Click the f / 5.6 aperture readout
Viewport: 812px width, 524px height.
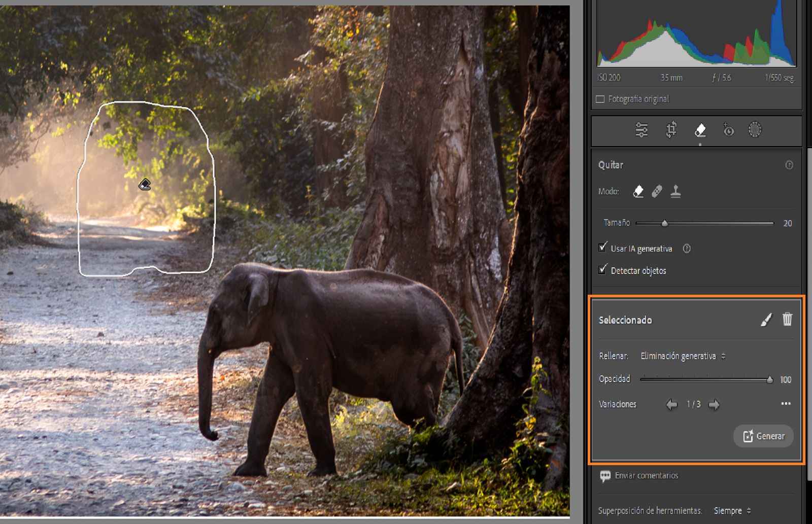tap(721, 78)
